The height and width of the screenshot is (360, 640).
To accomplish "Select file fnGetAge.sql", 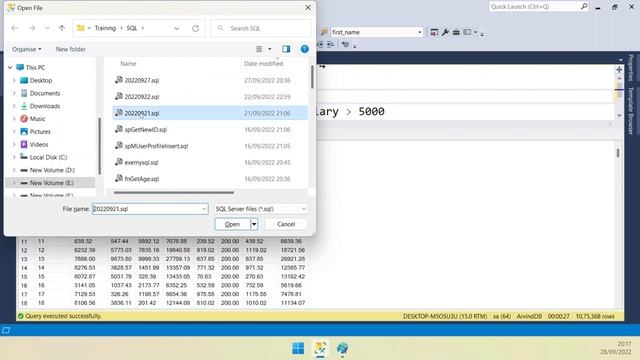I will point(210,179).
